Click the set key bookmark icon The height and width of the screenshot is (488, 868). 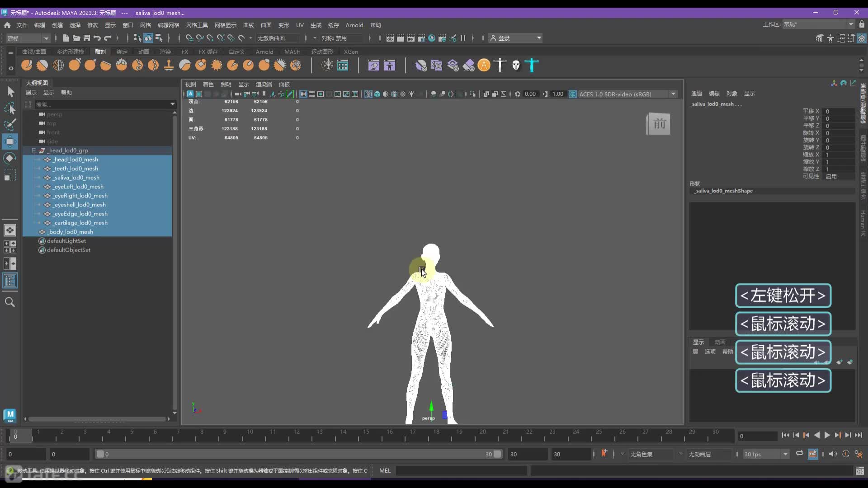click(604, 454)
